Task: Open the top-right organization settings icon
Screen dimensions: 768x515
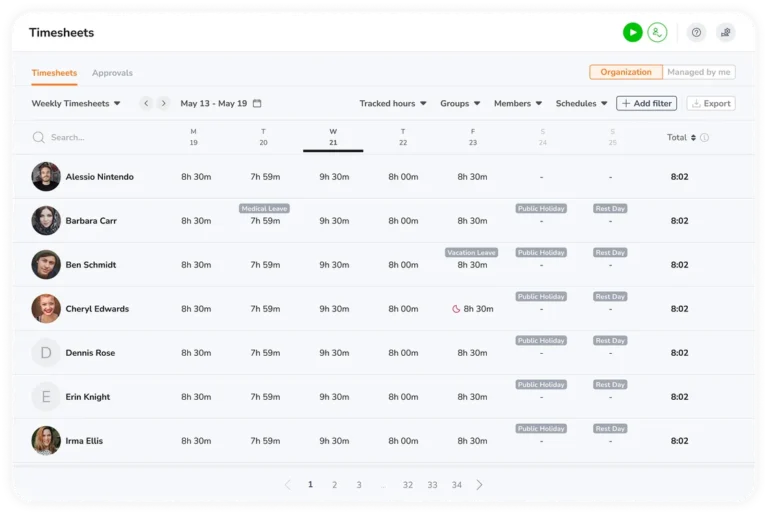Action: (725, 33)
